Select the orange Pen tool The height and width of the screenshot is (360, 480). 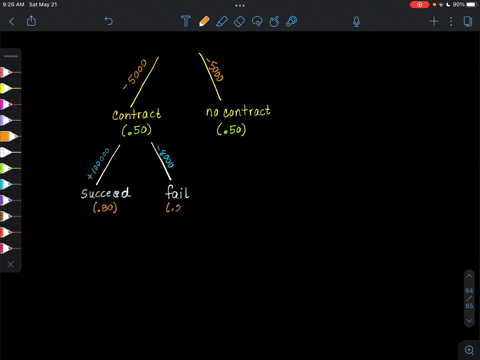pos(204,21)
